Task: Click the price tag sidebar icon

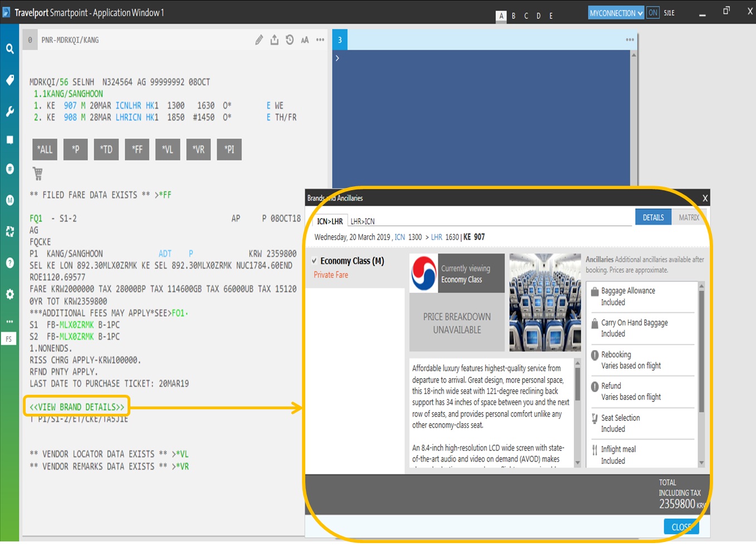Action: 9,80
